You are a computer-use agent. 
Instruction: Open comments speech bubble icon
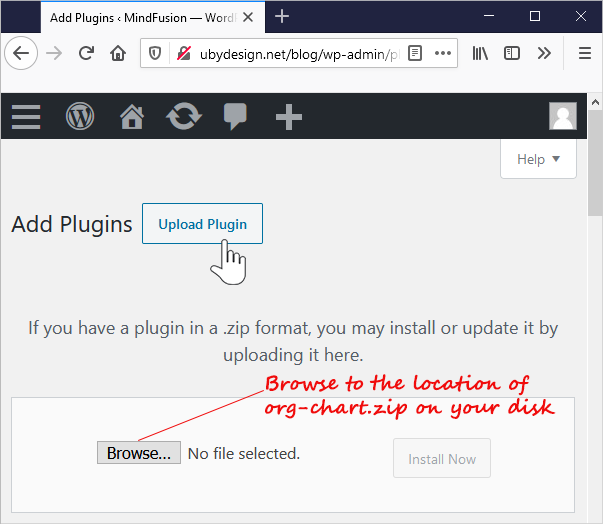tap(235, 116)
